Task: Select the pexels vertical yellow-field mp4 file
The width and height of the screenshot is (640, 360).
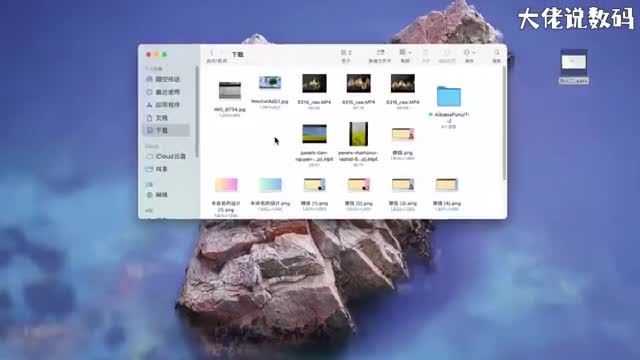Action: 358,134
